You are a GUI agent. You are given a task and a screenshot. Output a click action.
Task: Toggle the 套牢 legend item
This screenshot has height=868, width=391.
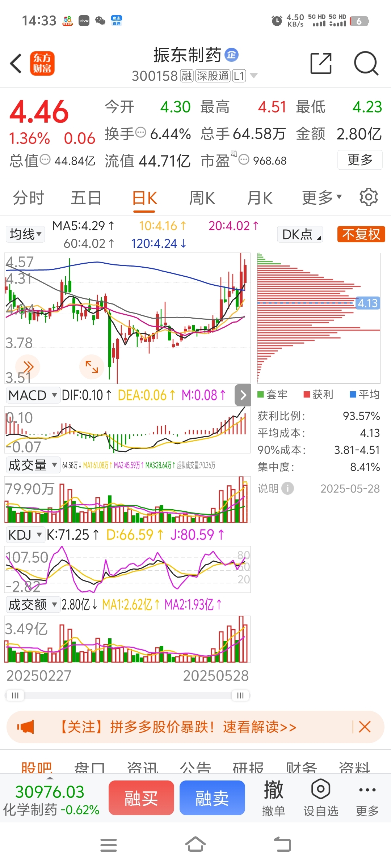273,395
